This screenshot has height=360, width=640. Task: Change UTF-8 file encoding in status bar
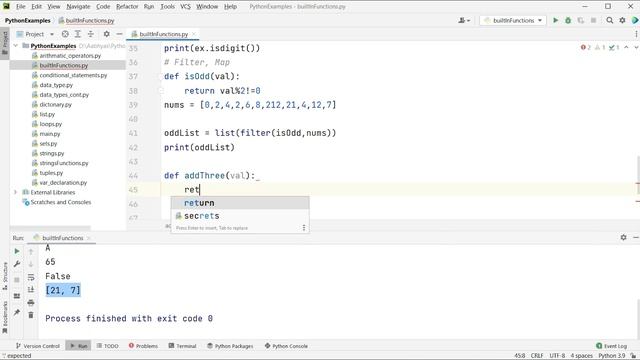[x=557, y=356]
